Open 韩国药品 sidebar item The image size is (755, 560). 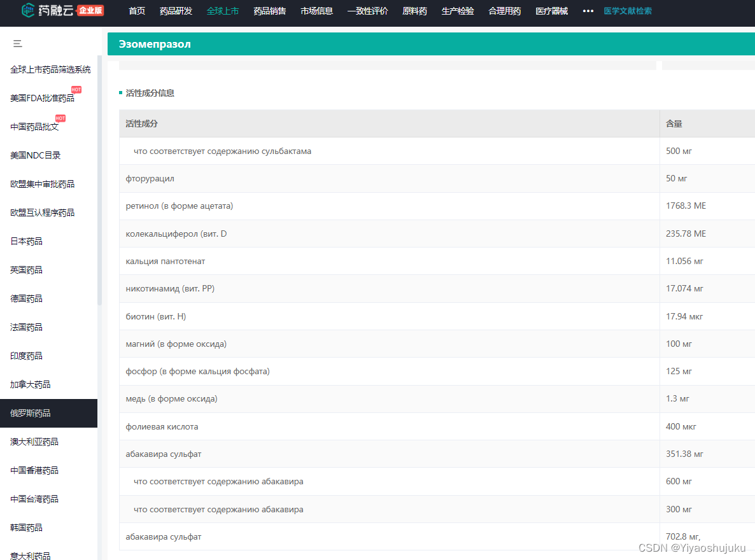pyautogui.click(x=27, y=528)
